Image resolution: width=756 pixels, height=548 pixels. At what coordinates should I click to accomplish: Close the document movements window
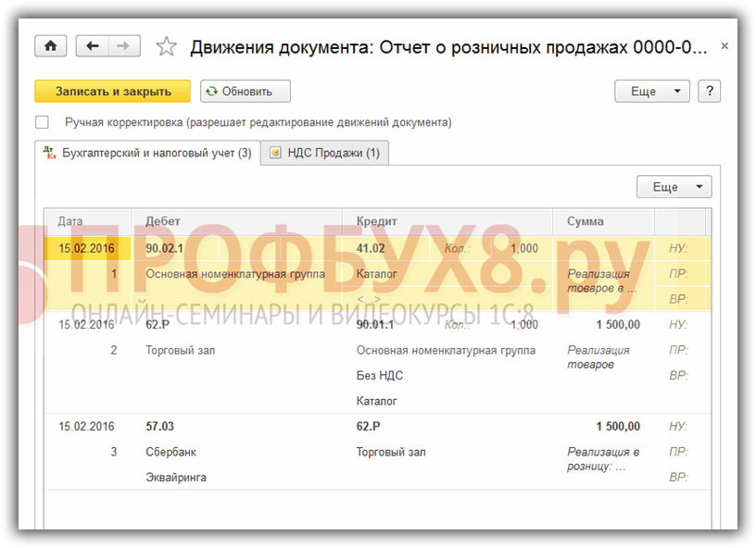724,46
